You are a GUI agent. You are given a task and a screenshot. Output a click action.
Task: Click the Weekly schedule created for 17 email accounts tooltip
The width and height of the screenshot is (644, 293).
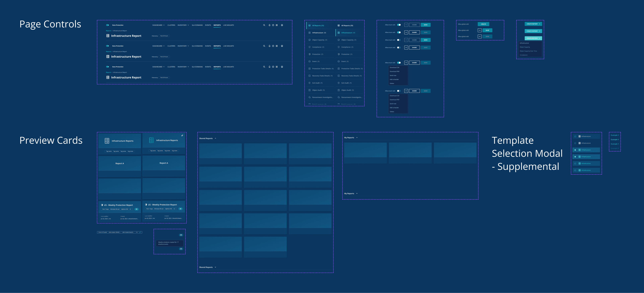coord(170,243)
